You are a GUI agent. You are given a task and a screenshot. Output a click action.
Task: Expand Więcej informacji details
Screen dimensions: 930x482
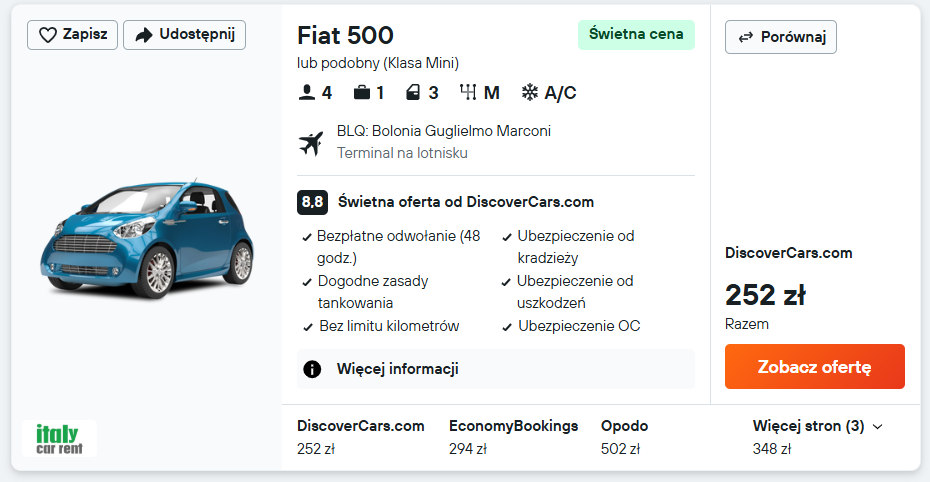tap(495, 369)
